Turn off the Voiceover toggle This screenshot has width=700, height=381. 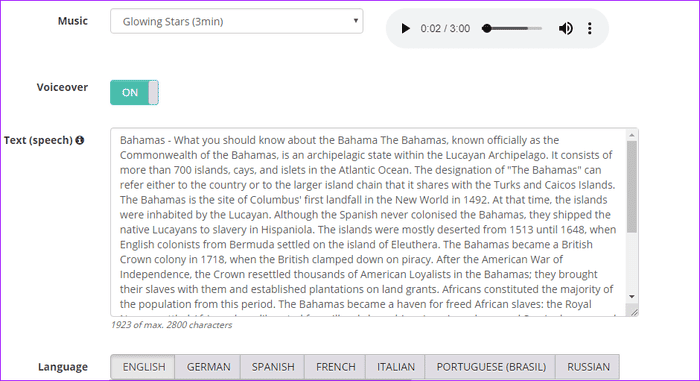click(134, 92)
